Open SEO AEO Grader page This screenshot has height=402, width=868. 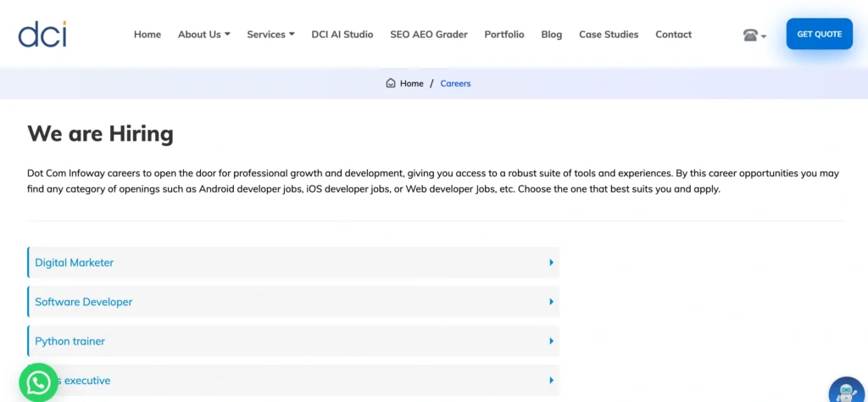click(429, 34)
